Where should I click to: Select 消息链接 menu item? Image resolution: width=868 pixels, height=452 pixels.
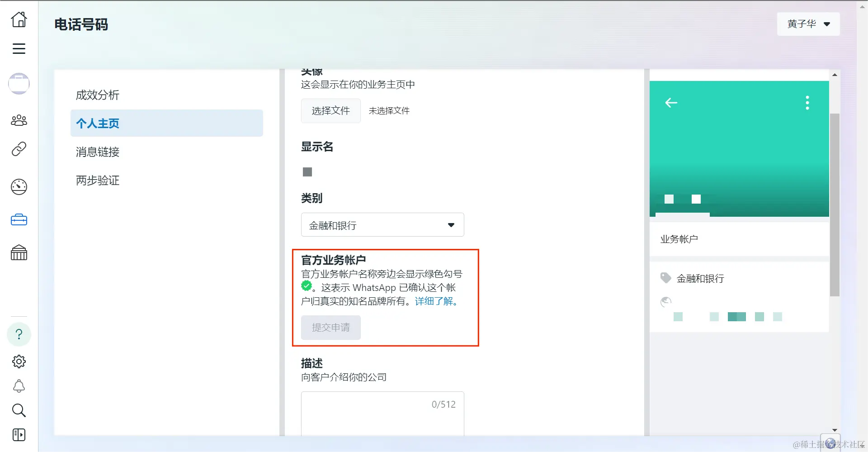click(x=166, y=152)
